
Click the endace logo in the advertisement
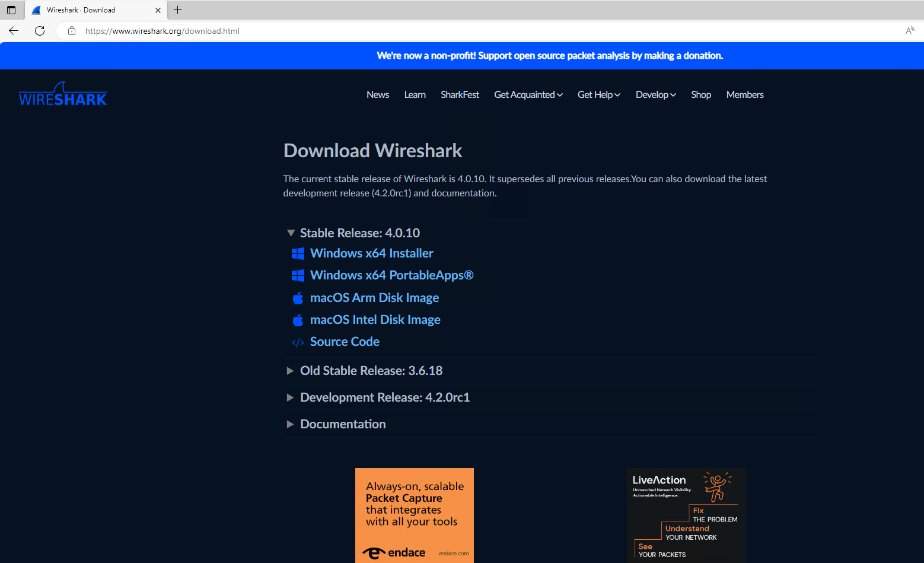(393, 552)
